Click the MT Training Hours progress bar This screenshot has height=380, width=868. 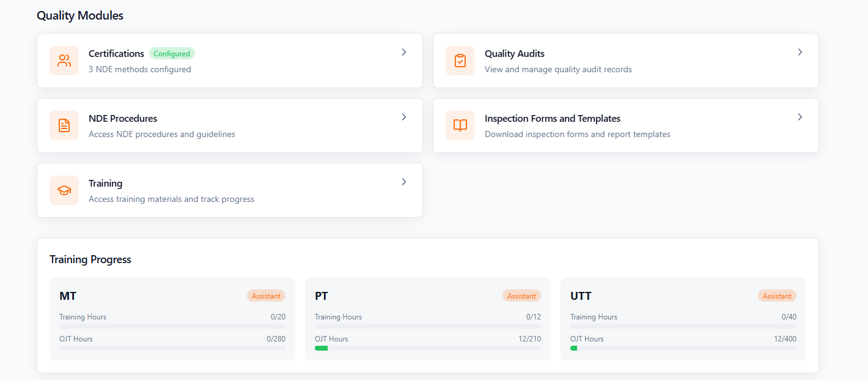(x=172, y=326)
